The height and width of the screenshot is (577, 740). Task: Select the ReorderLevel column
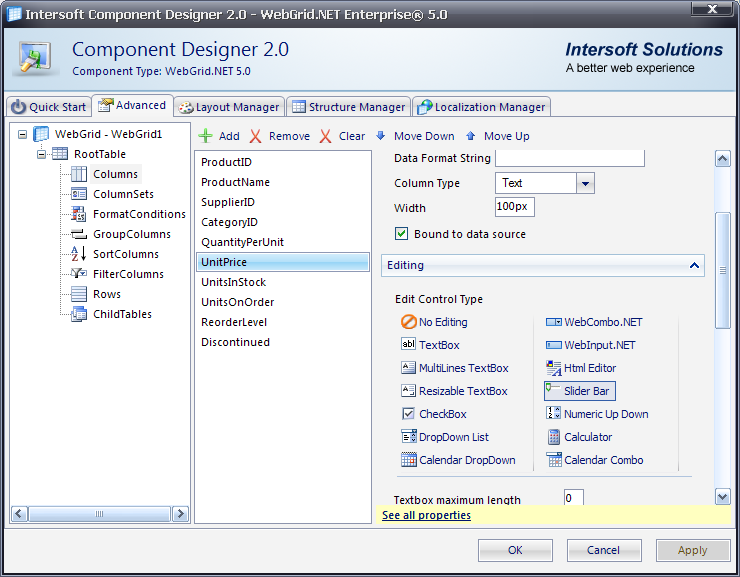(283, 322)
